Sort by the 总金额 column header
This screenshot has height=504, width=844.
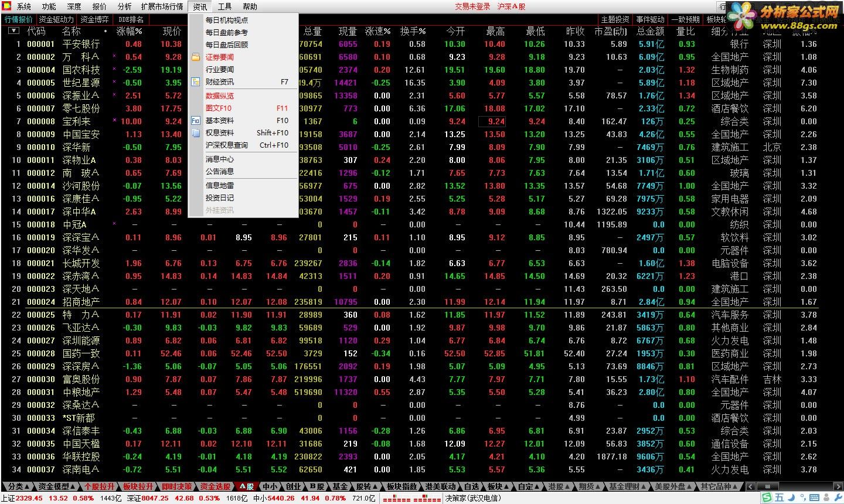click(650, 31)
